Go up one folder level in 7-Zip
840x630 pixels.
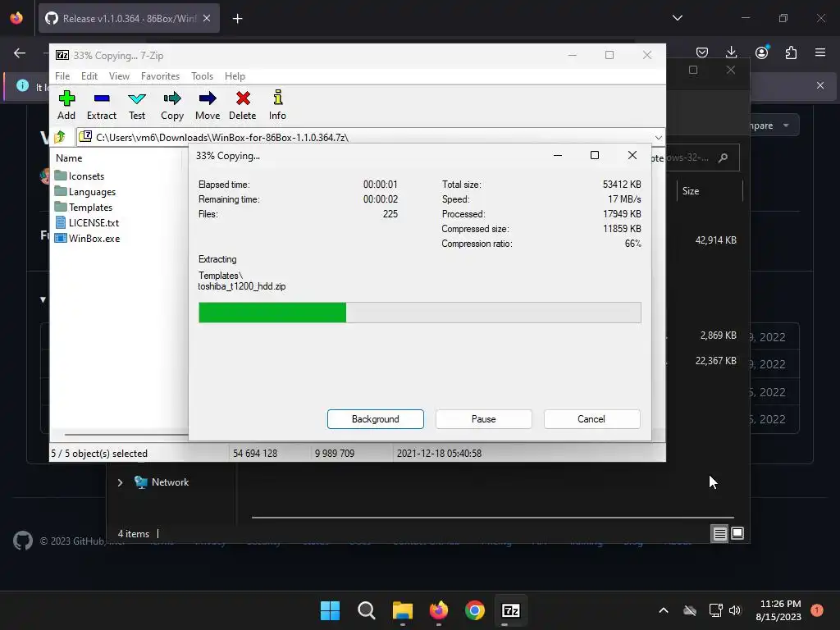[60, 137]
